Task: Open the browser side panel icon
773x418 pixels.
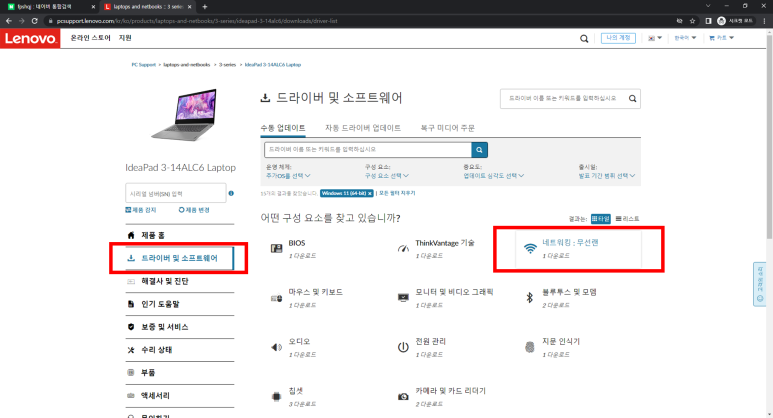Action: [708, 21]
